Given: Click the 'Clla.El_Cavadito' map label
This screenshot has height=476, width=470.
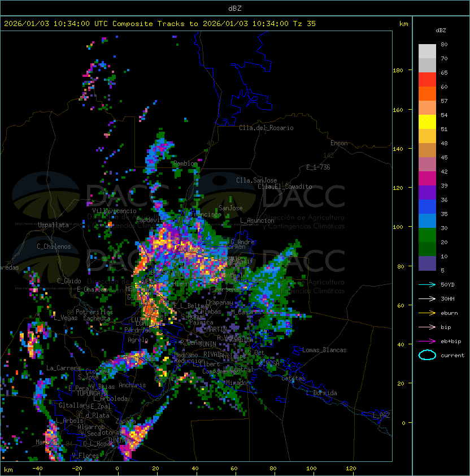Looking at the screenshot, I should point(285,187).
